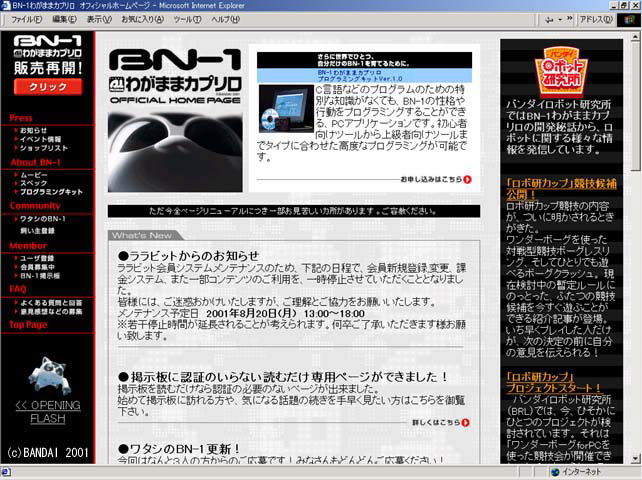Open the よくある質問と回答 link
Screen dimensions: 642x480
click(51, 303)
